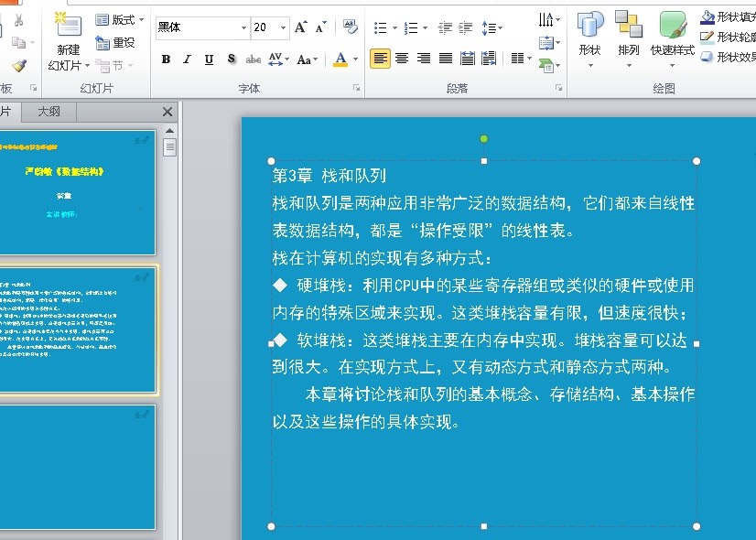Select the Format Painter brush icon
This screenshot has height=540, width=756.
[x=19, y=65]
